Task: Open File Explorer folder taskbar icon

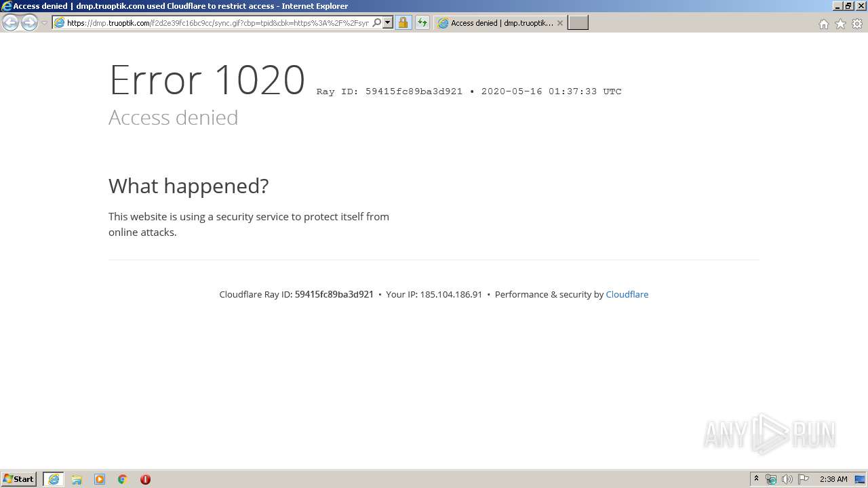Action: click(x=77, y=479)
